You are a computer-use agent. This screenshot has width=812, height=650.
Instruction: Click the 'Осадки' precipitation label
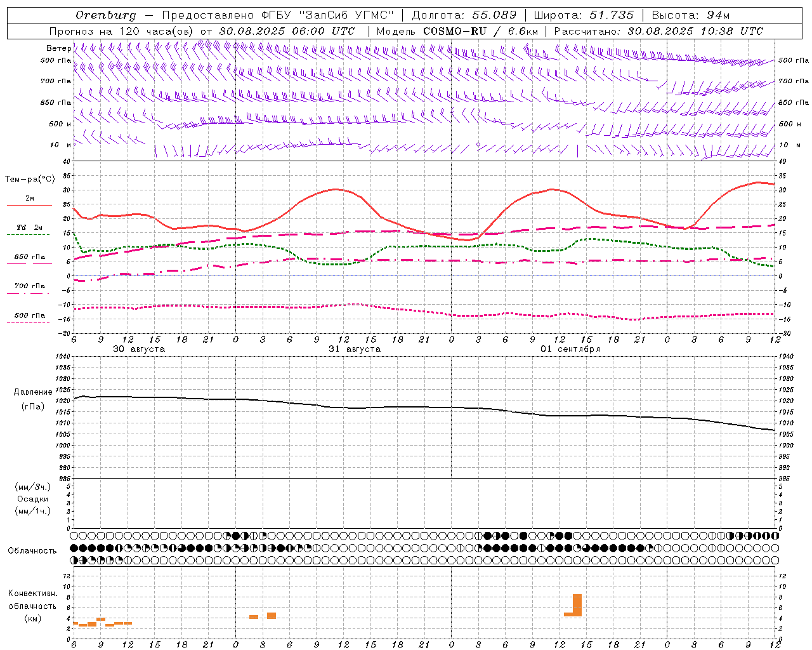(x=33, y=499)
